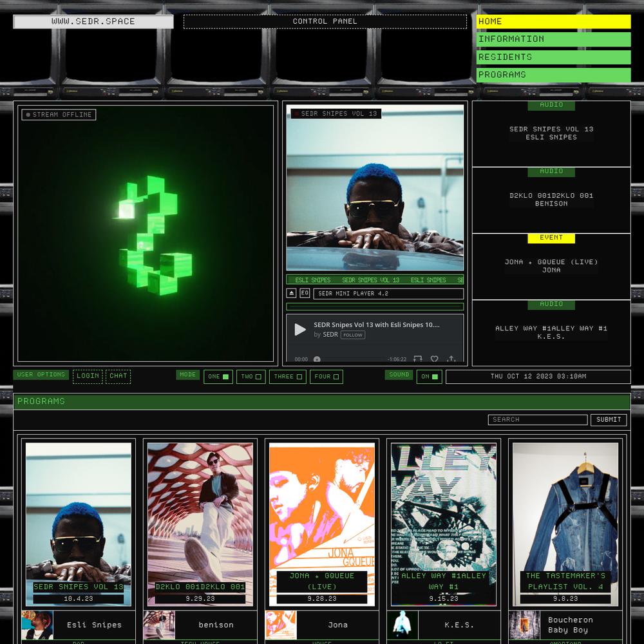Open INFORMATION menu item
The height and width of the screenshot is (644, 644).
click(553, 39)
